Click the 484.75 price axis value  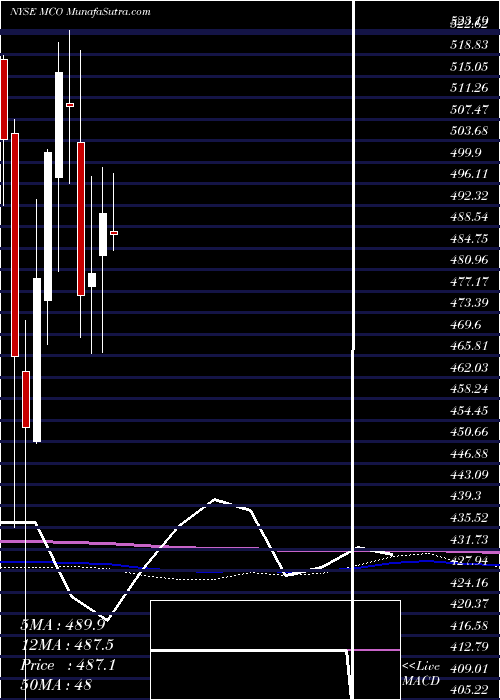click(469, 238)
